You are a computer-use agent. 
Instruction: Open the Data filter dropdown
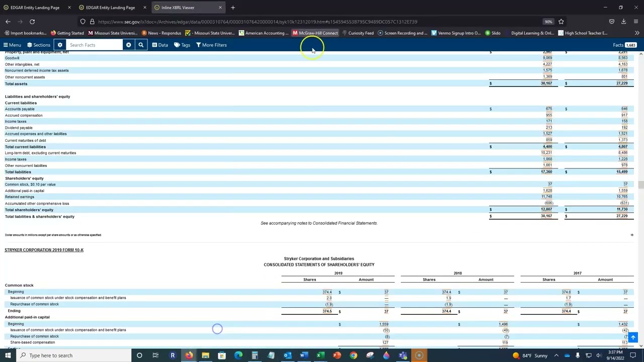160,45
